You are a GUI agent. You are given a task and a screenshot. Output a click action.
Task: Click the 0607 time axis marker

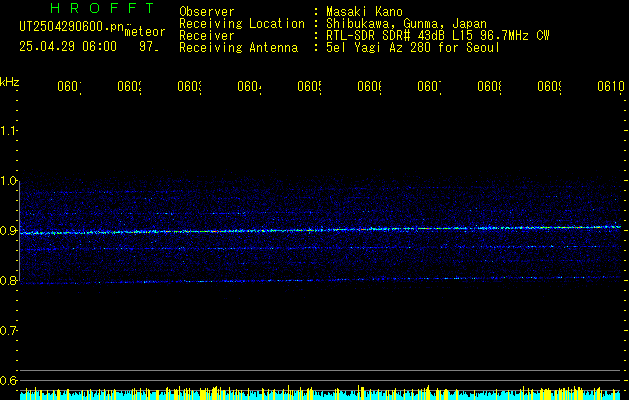tap(429, 87)
